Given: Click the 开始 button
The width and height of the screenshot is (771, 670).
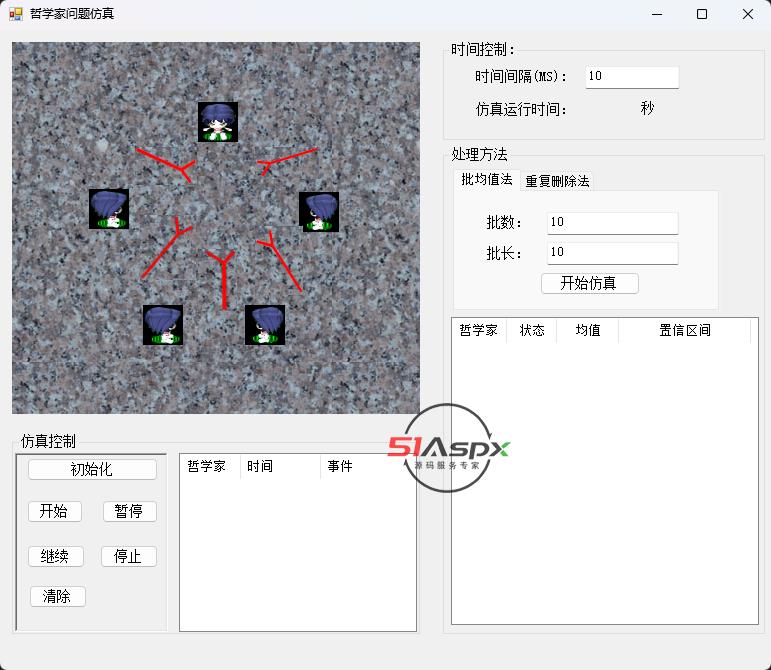Looking at the screenshot, I should (x=55, y=511).
